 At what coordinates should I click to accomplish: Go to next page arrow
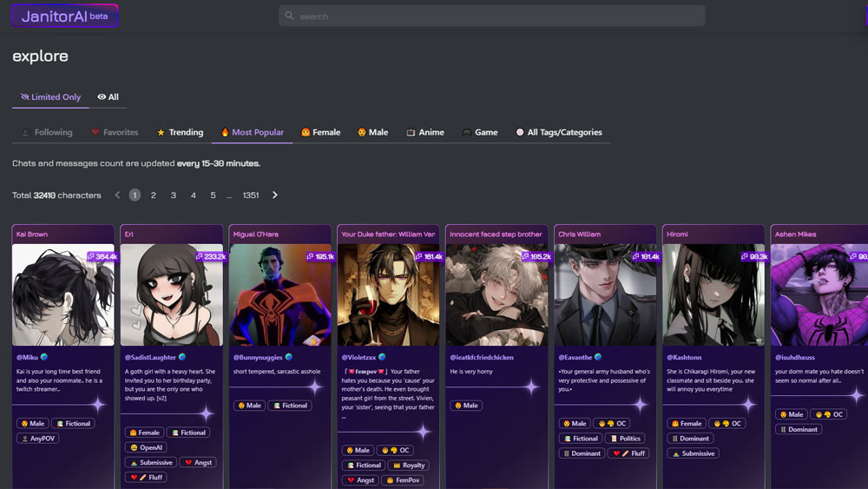274,195
